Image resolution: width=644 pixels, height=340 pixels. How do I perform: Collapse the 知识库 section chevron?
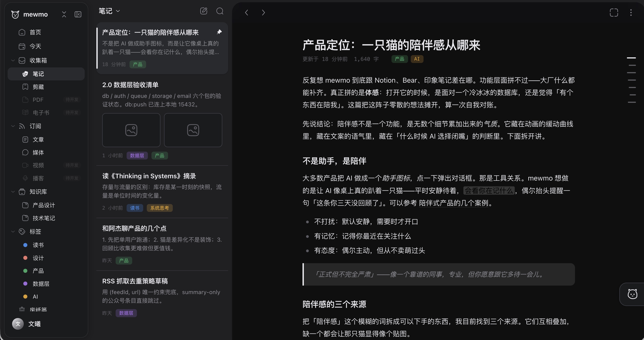[13, 192]
